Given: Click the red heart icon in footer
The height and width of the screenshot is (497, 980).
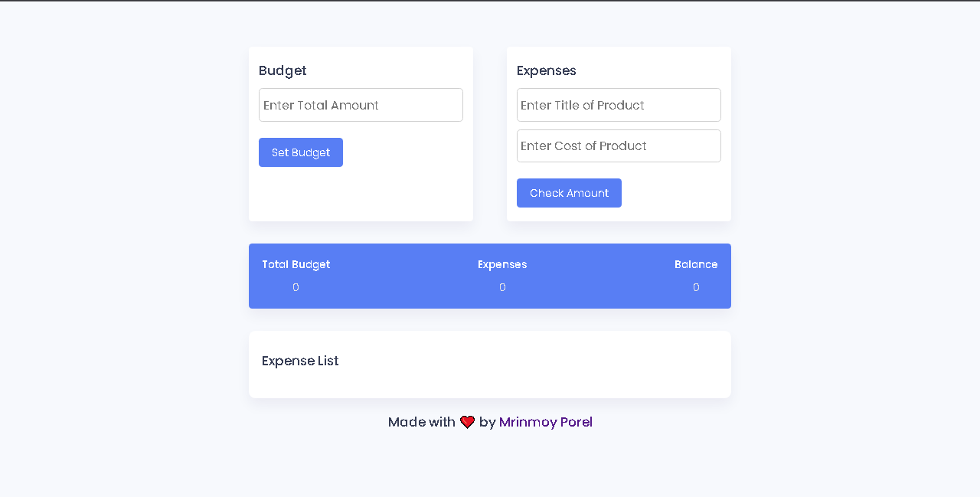Looking at the screenshot, I should [467, 422].
